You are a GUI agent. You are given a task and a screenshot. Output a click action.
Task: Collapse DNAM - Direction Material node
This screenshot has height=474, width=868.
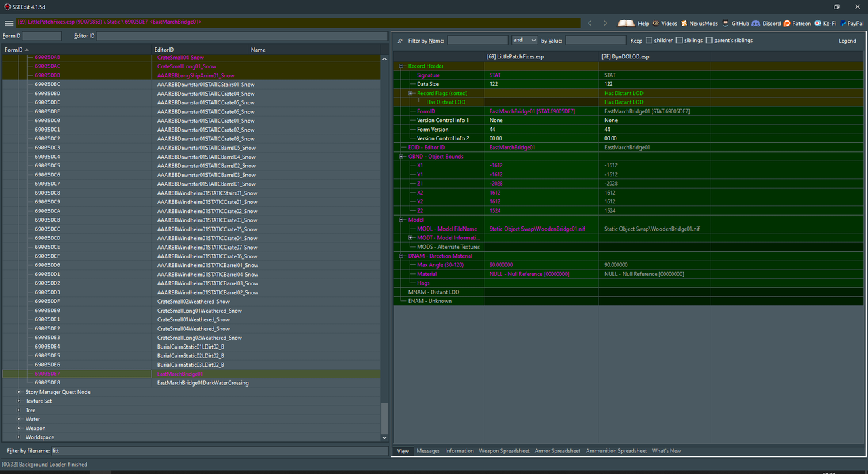(402, 256)
